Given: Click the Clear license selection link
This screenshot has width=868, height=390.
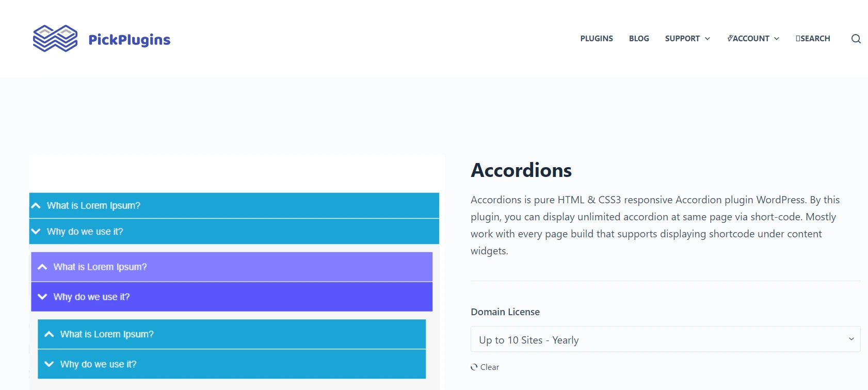Looking at the screenshot, I should [x=489, y=367].
